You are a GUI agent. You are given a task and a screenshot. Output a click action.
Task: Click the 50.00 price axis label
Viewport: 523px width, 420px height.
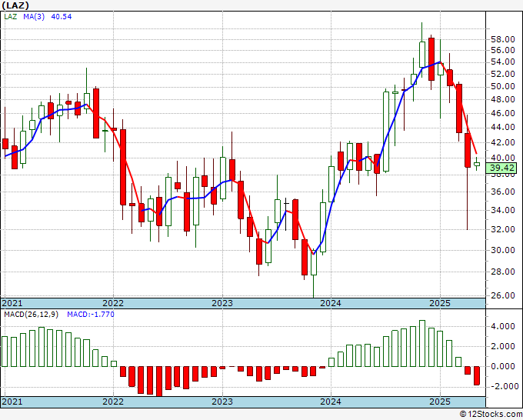click(x=503, y=86)
